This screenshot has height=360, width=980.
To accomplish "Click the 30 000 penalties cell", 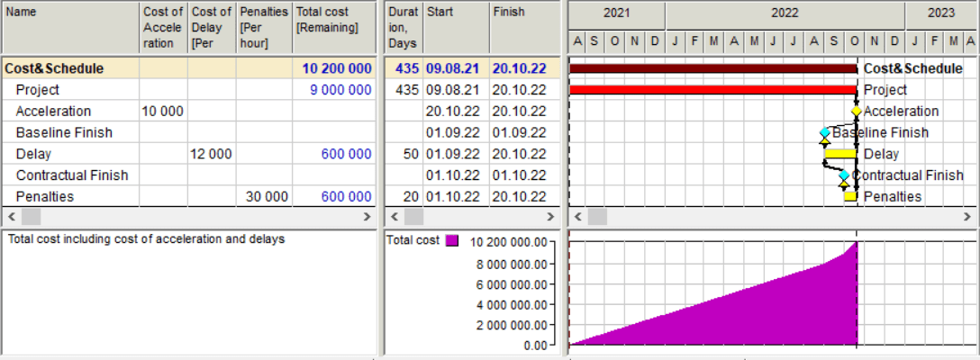I will pyautogui.click(x=265, y=196).
